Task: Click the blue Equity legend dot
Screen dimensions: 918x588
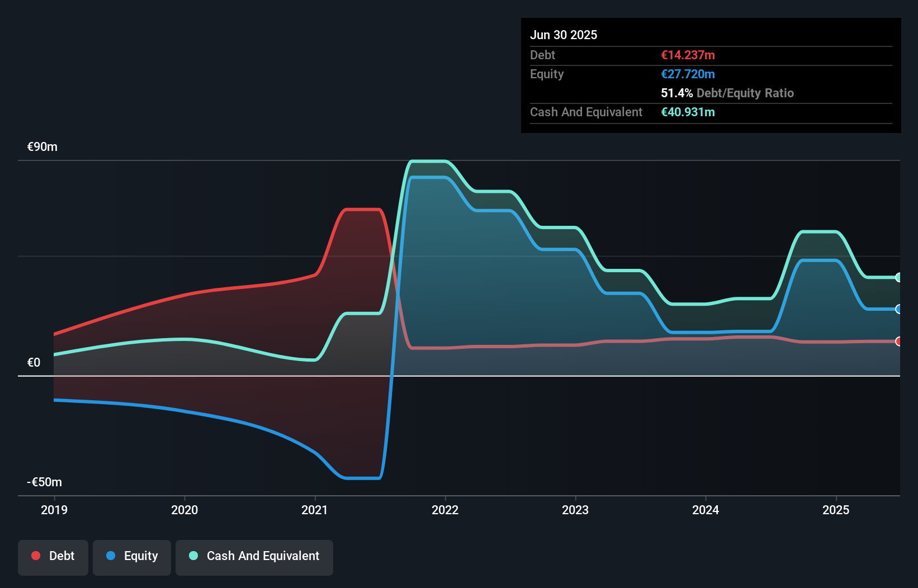Action: point(111,556)
